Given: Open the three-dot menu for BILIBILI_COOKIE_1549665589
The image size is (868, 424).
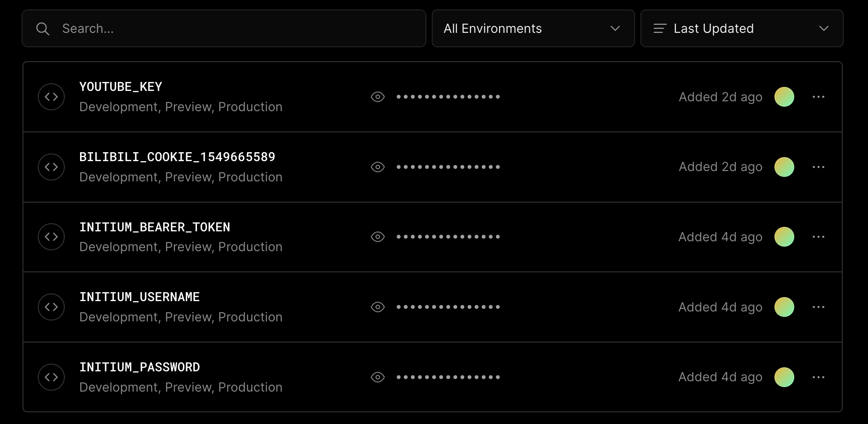Looking at the screenshot, I should click(819, 167).
